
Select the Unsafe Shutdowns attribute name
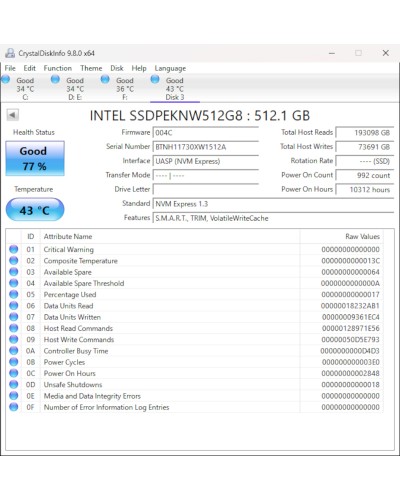(73, 385)
